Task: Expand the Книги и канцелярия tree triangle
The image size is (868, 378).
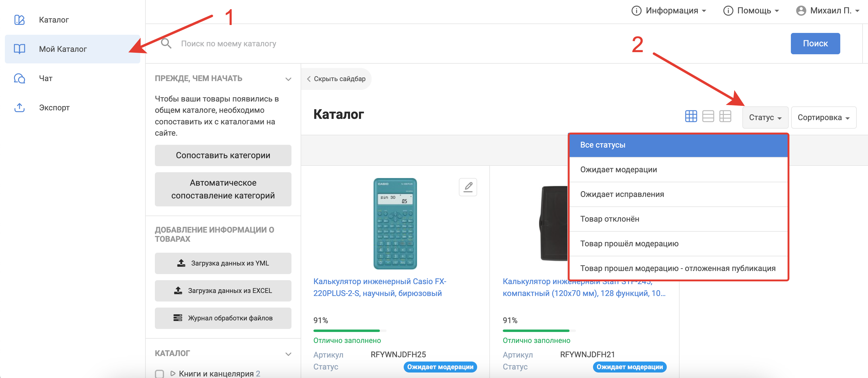Action: 173,373
